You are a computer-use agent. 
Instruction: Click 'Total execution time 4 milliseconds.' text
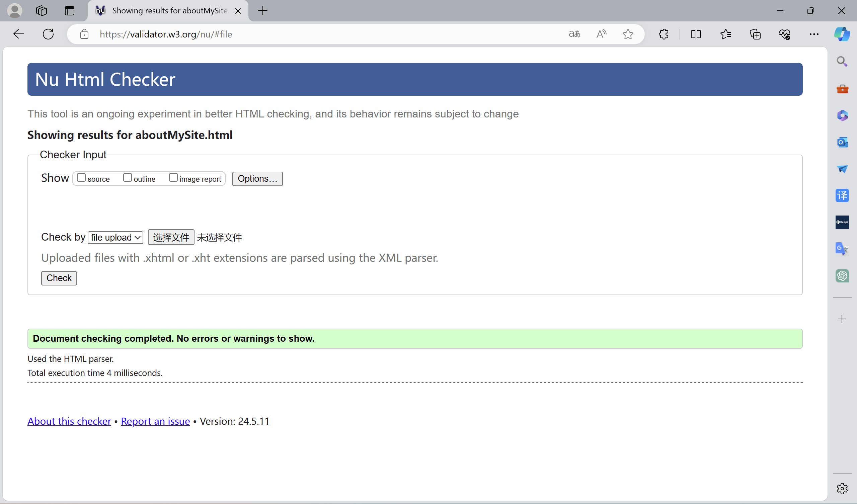pos(95,373)
